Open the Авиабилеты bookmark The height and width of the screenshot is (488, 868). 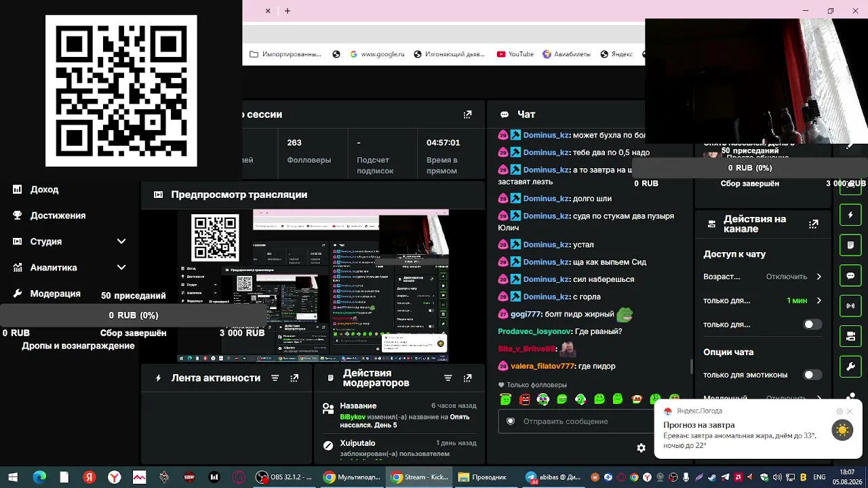566,54
